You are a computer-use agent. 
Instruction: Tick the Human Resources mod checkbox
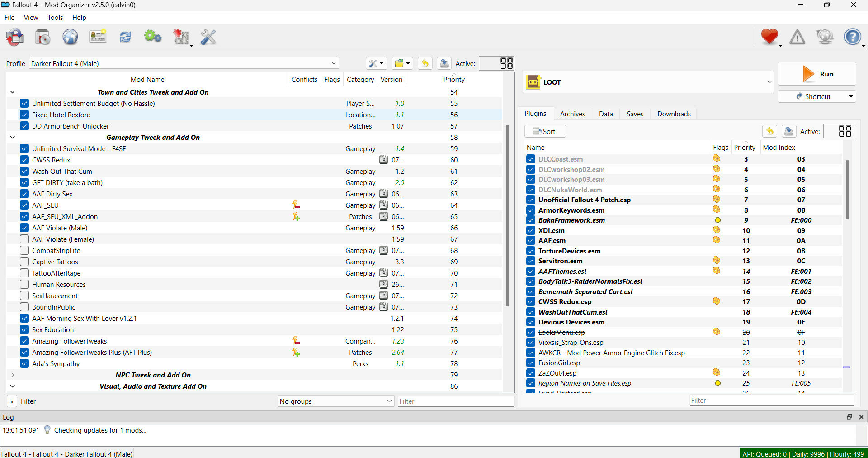tap(24, 285)
